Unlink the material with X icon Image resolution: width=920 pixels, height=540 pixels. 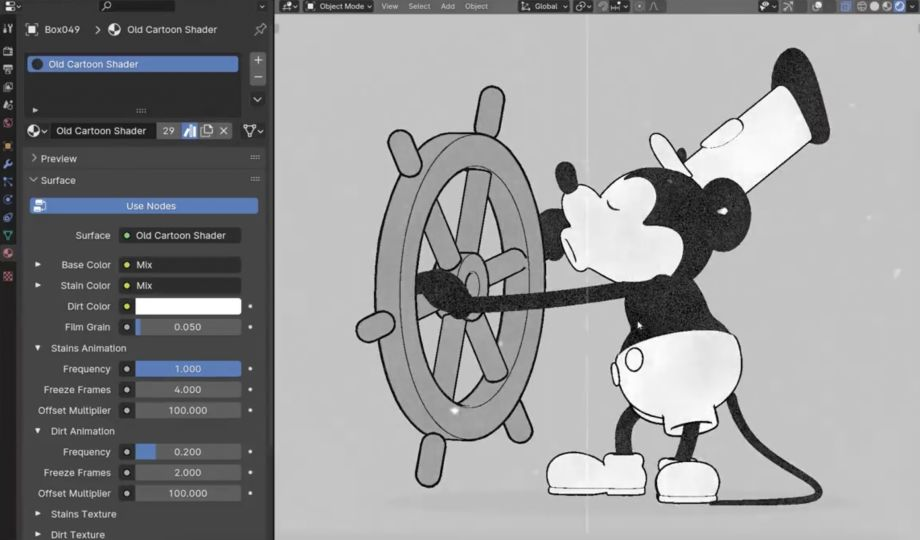pyautogui.click(x=224, y=131)
